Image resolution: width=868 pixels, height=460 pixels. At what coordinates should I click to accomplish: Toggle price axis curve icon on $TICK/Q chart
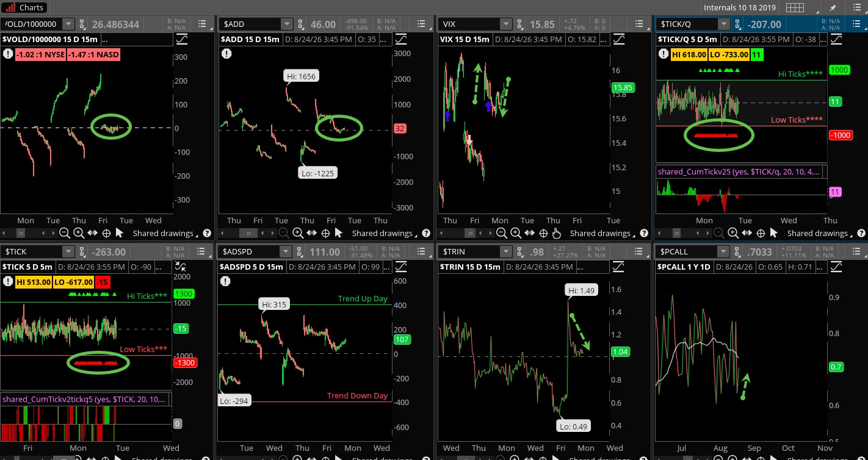836,40
